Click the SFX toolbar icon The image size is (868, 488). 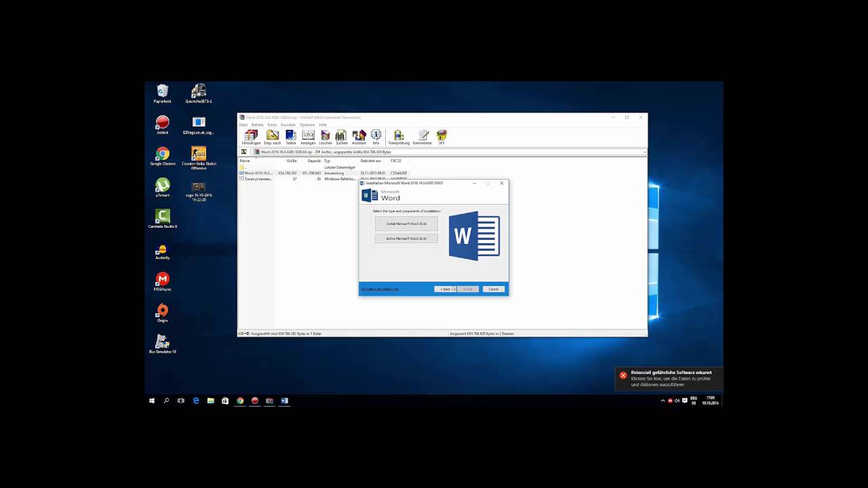pos(441,137)
